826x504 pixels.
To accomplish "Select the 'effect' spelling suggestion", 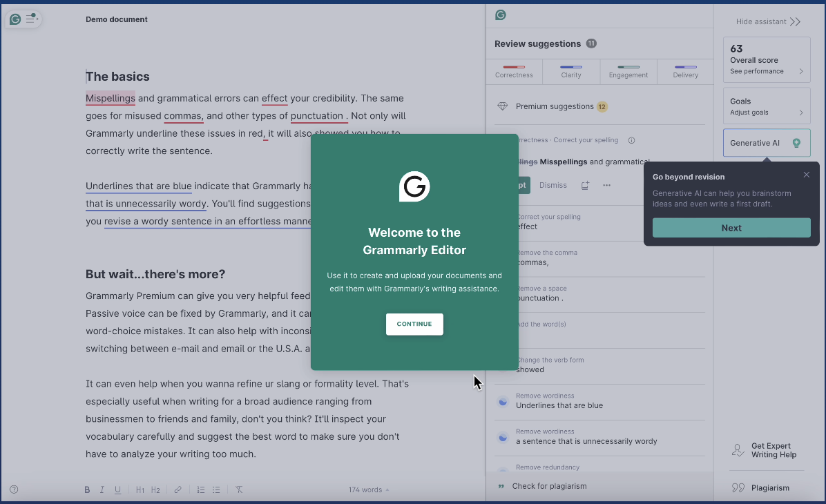I will 599,223.
